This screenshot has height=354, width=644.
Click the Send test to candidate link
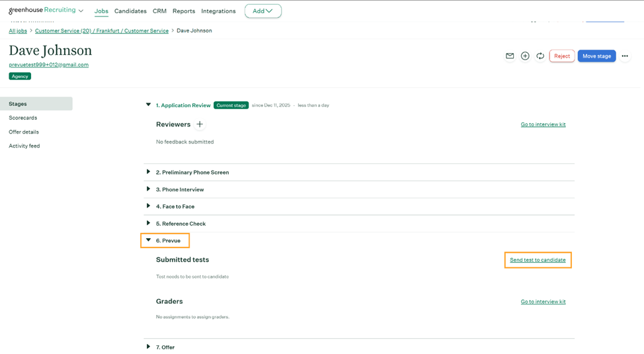tap(538, 260)
